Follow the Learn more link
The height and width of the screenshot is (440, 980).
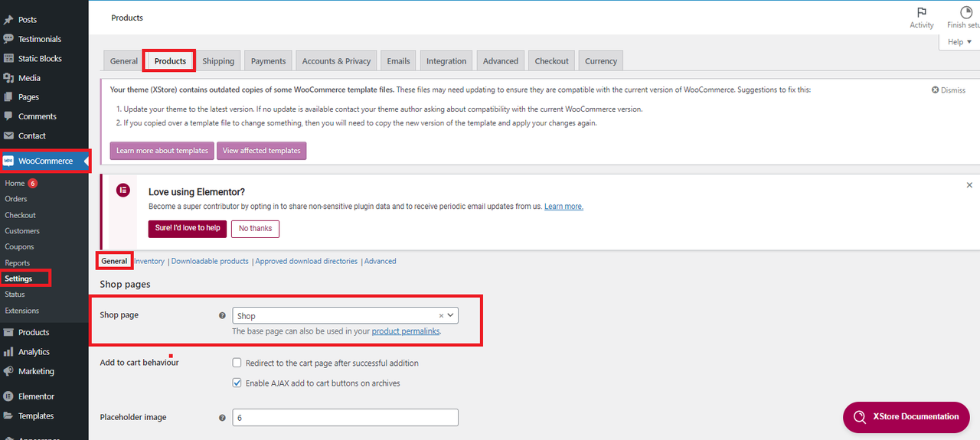pos(563,207)
